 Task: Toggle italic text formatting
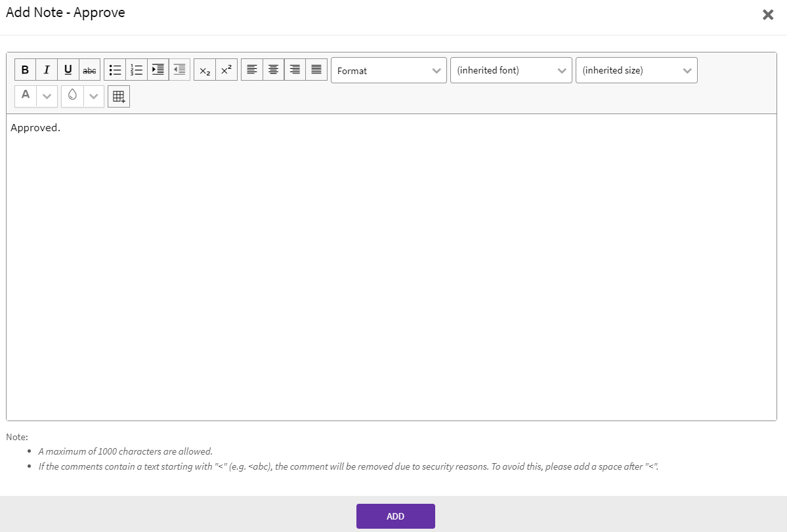click(x=47, y=70)
